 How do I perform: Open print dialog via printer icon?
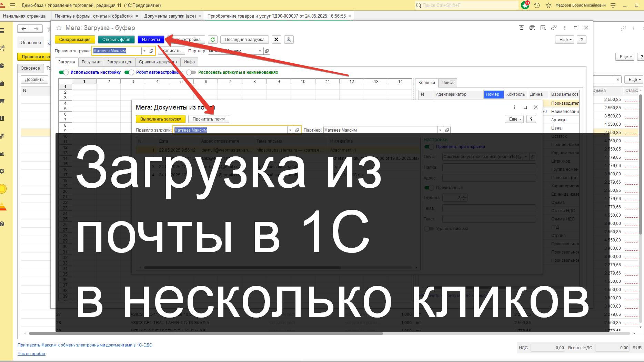532,28
